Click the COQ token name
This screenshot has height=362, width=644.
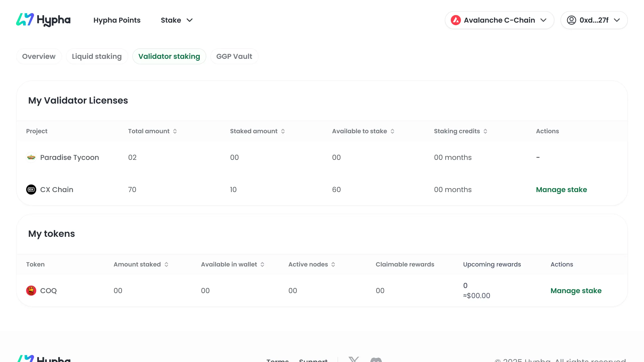(x=49, y=291)
